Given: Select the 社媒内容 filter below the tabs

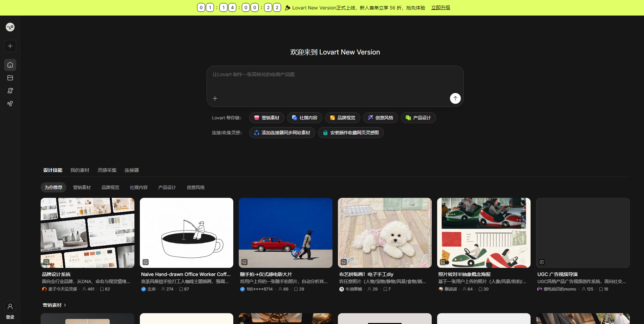Looking at the screenshot, I should coord(139,187).
